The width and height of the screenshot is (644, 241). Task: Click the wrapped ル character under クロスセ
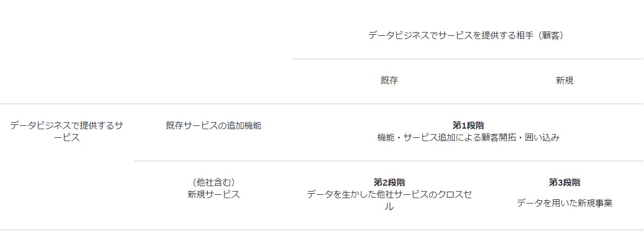(389, 207)
